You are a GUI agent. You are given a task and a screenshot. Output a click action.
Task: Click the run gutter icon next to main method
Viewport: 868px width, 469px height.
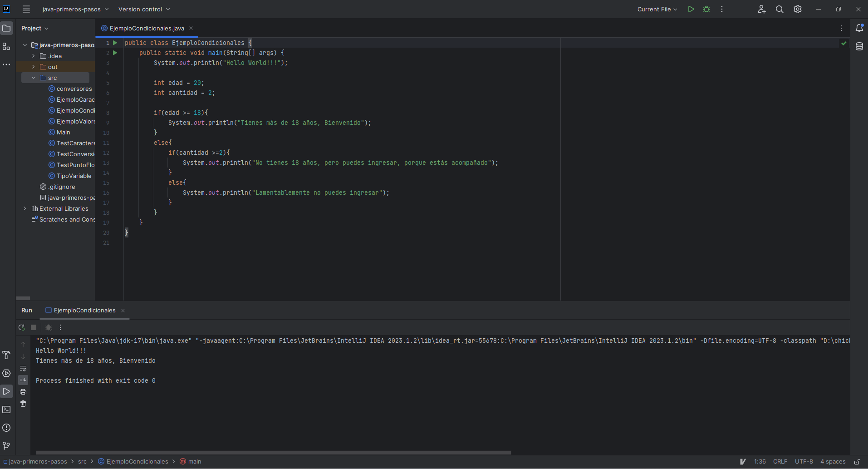[115, 53]
